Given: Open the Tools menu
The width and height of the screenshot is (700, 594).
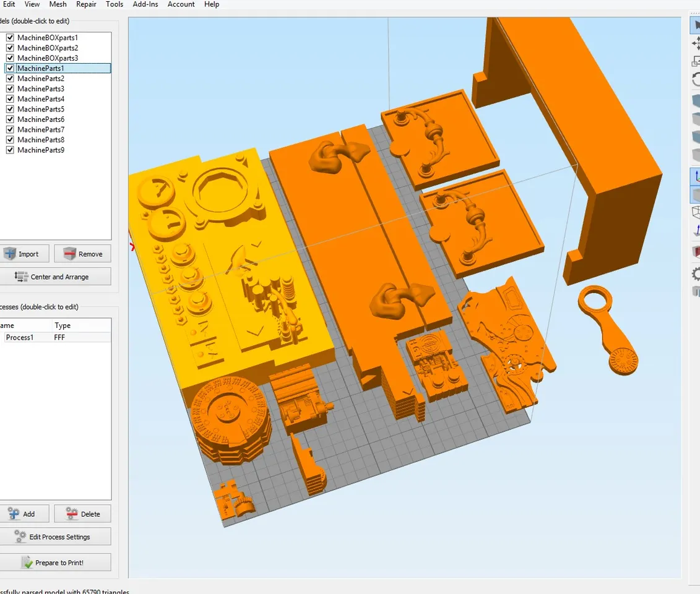Looking at the screenshot, I should coord(115,4).
